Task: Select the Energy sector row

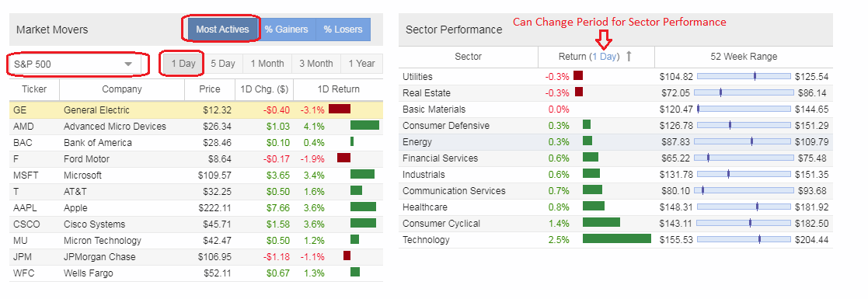Action: 615,142
